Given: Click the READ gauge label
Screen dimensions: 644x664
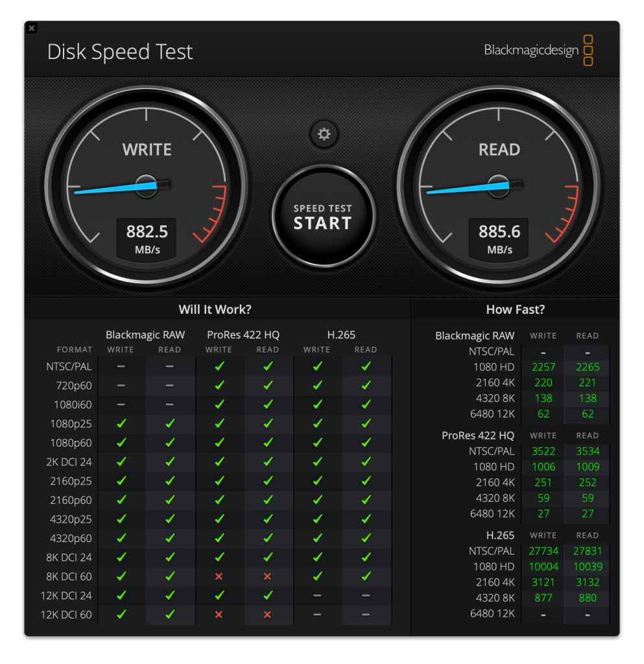Looking at the screenshot, I should coord(499,150).
